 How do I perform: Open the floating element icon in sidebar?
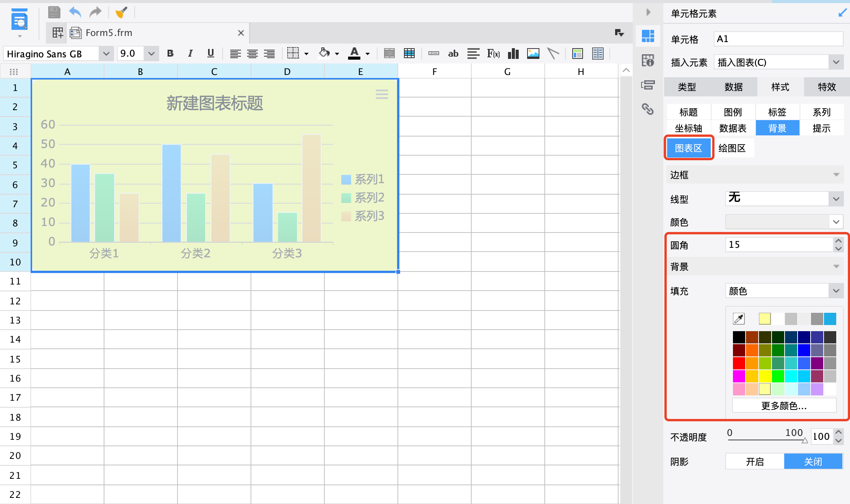(x=648, y=85)
